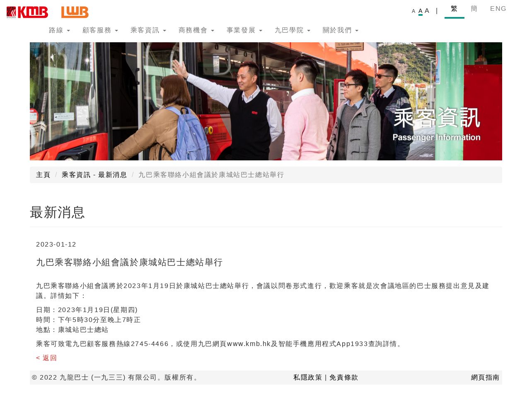Open the 九巴學院 dropdown menu
Image resolution: width=532 pixels, height=397 pixels.
click(x=293, y=30)
